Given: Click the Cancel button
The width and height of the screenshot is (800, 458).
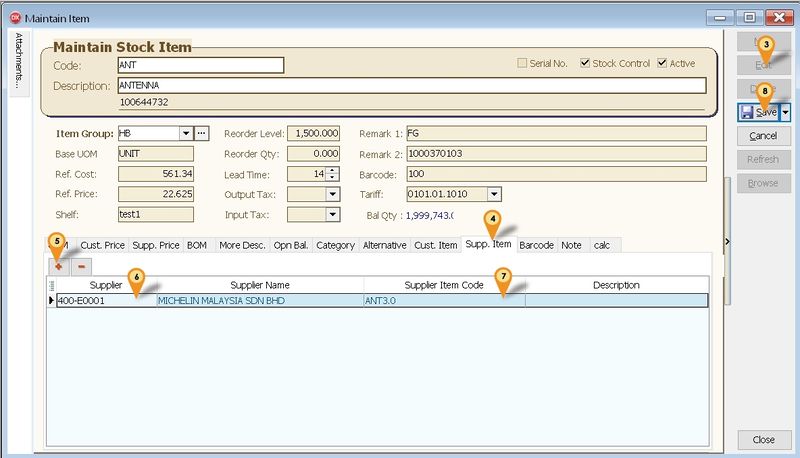Looking at the screenshot, I should (x=763, y=136).
